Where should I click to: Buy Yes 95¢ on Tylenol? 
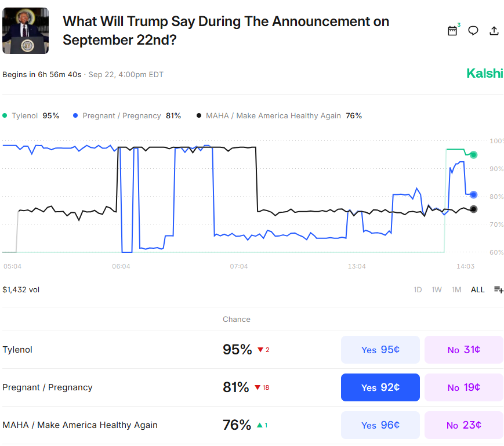(380, 350)
